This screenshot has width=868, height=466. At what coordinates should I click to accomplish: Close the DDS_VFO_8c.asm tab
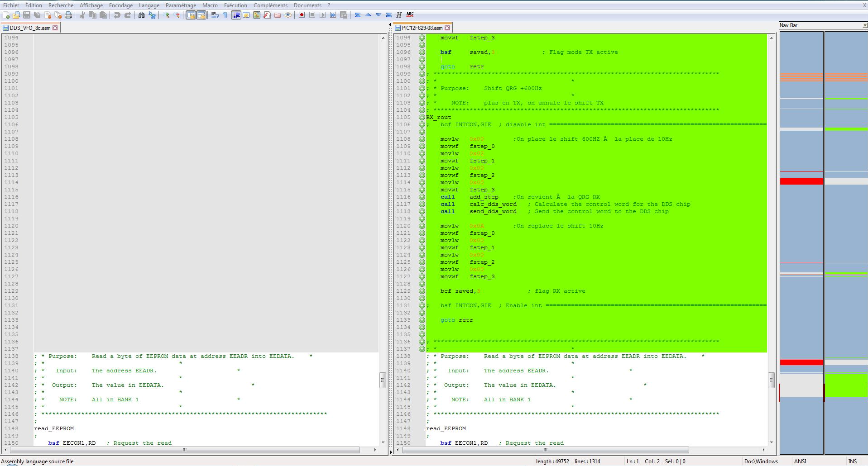click(55, 28)
